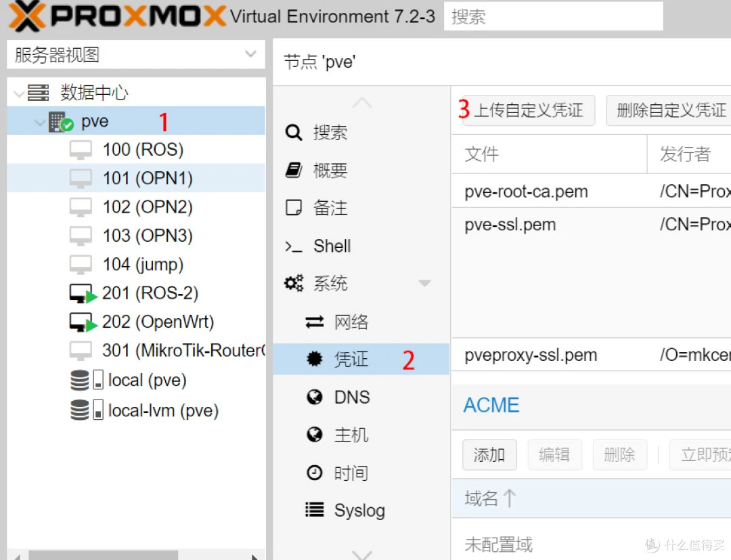Viewport: 731px width, 560px height.
Task: Open the 概要 overview icon
Action: tap(293, 170)
